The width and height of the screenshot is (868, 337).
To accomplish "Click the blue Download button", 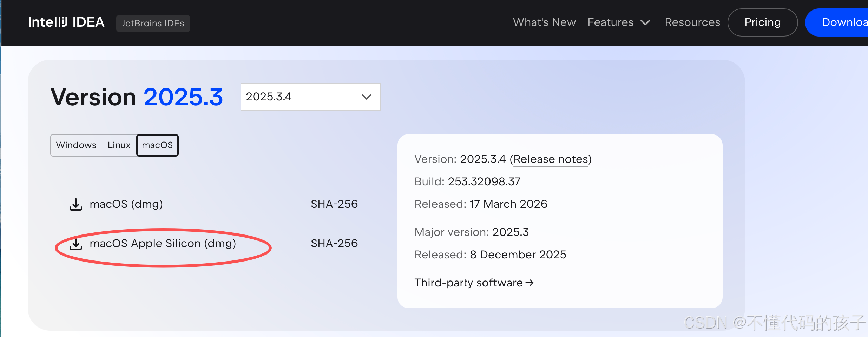I will (x=837, y=22).
